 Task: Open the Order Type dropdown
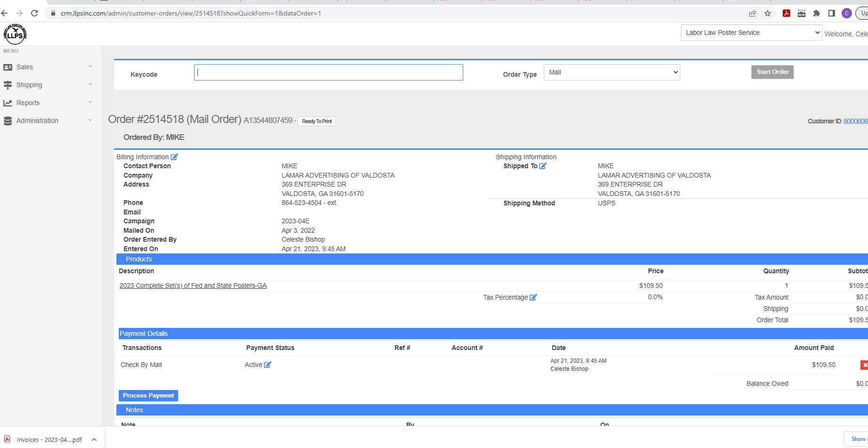click(612, 73)
